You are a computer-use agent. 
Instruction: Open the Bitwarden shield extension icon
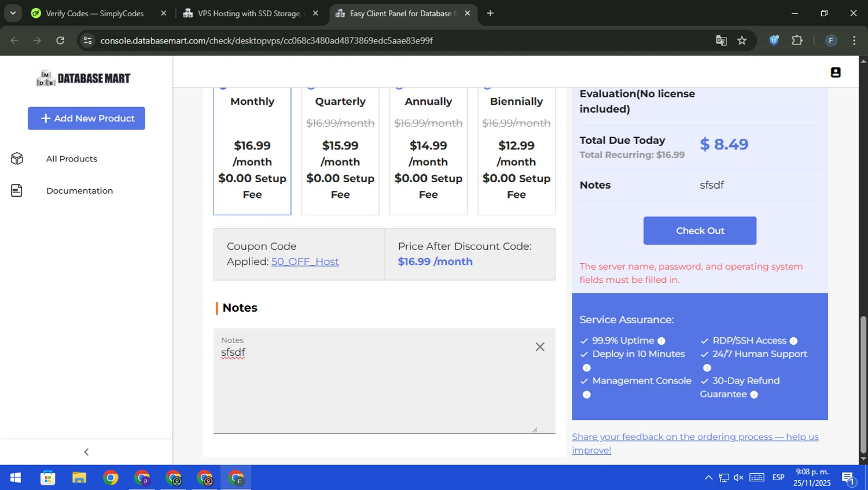click(x=774, y=40)
